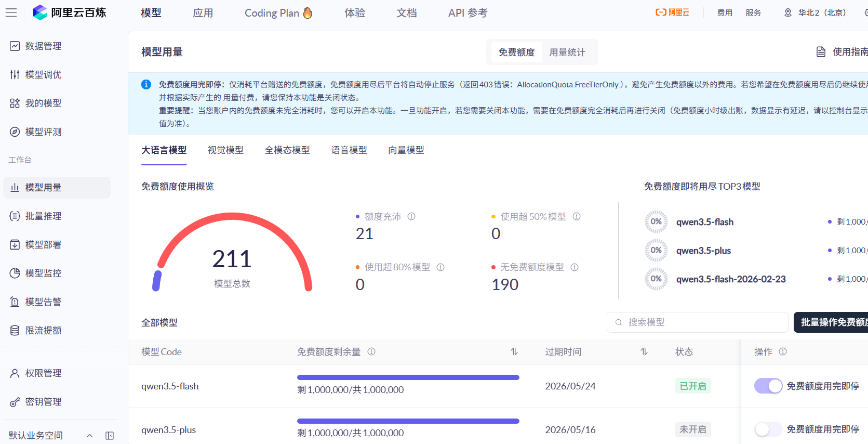The image size is (868, 444).
Task: Open the 费用 link in header
Action: (725, 12)
